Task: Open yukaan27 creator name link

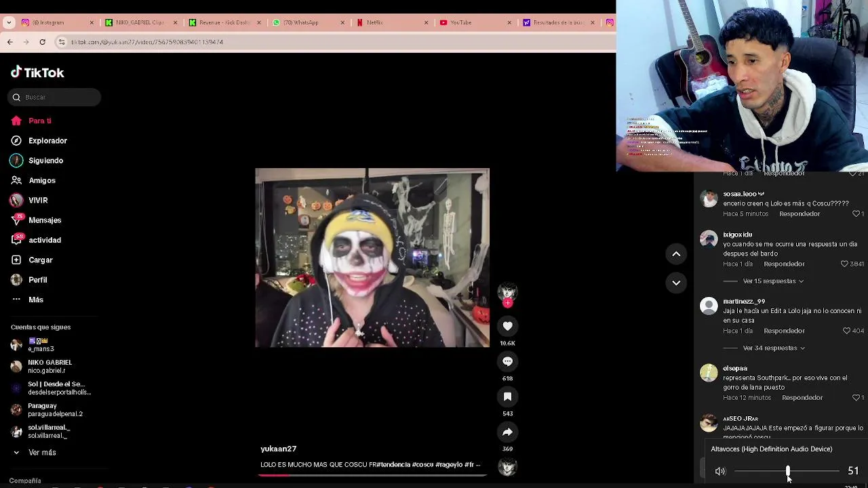Action: click(278, 449)
